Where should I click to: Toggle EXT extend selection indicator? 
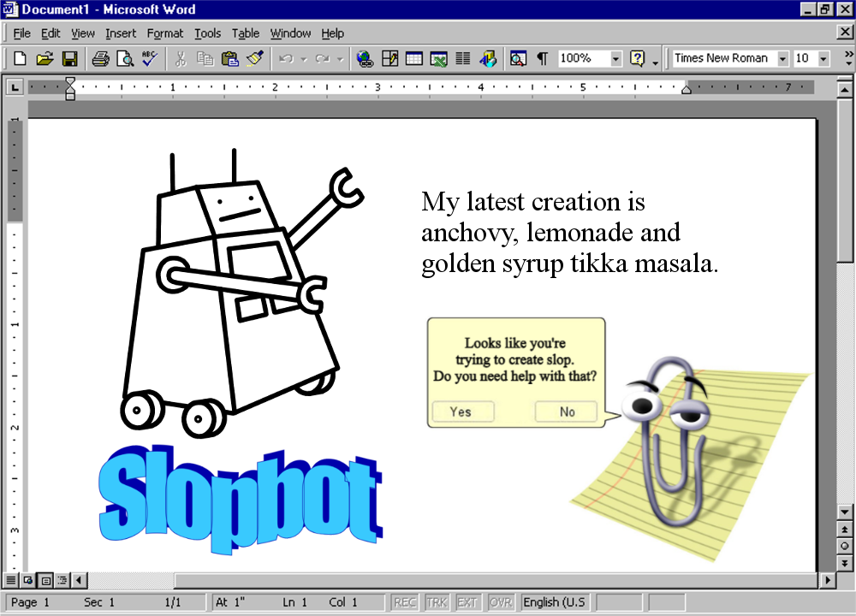(x=467, y=602)
